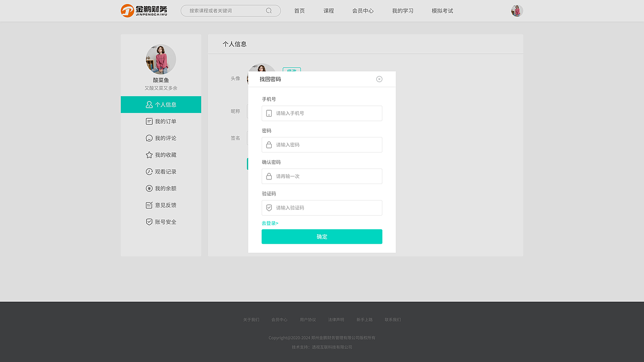The height and width of the screenshot is (362, 644).
Task: Click the user avatar in the header
Action: (517, 11)
